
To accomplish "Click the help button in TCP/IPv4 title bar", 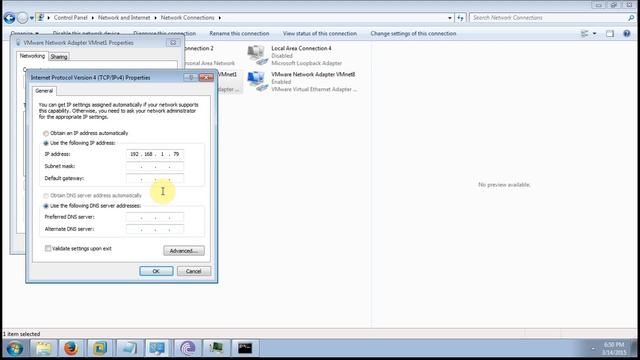I will [191, 77].
